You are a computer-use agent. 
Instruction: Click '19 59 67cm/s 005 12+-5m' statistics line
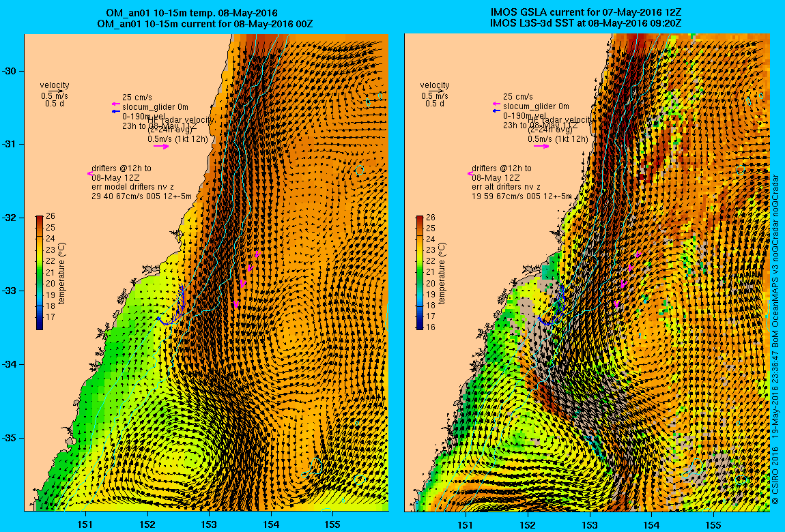[x=522, y=196]
